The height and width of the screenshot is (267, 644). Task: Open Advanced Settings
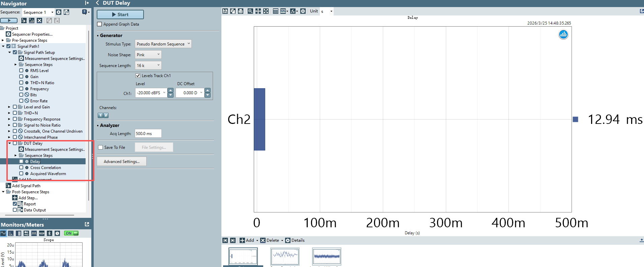pos(122,162)
